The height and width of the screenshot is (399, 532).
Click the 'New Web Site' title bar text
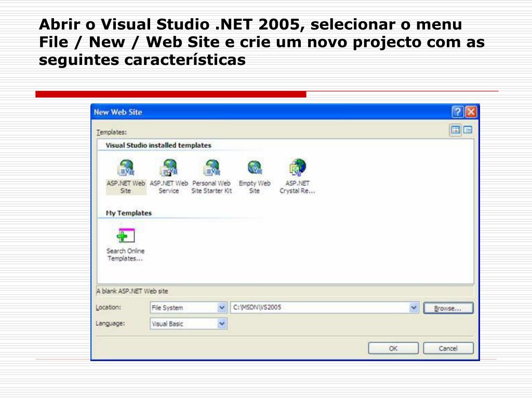118,112
